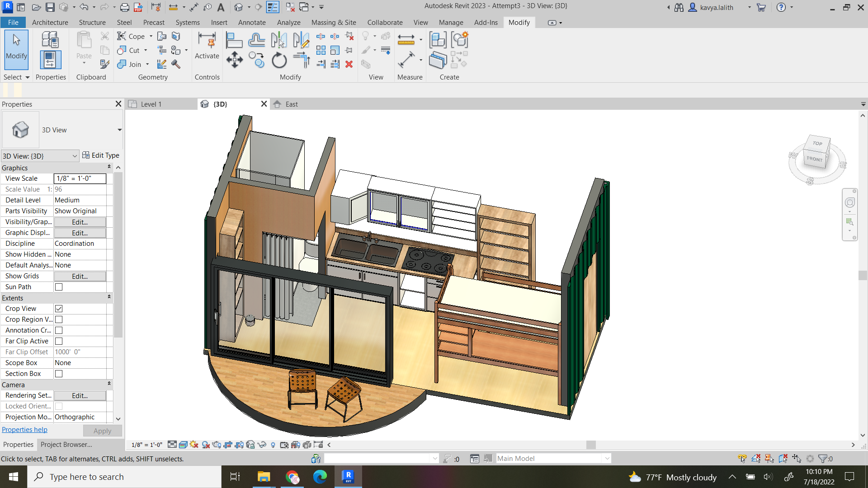Activate the Copy tool
Image resolution: width=868 pixels, height=488 pixels.
[x=256, y=59]
